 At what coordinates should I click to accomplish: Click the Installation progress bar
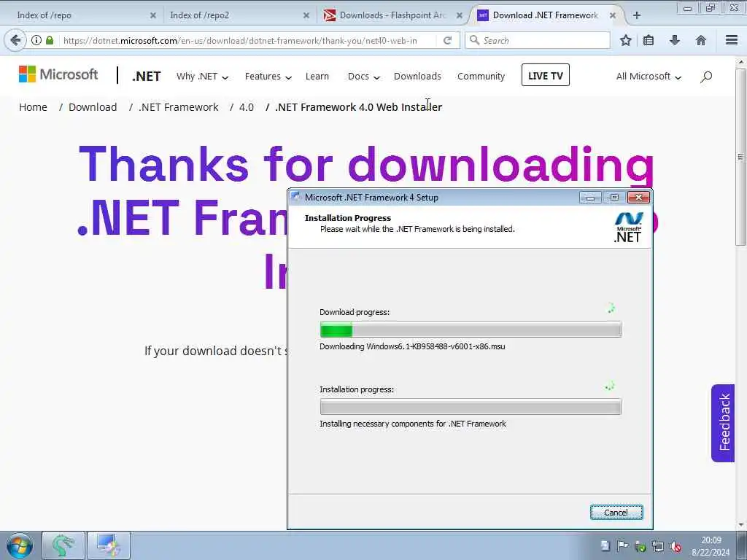click(x=471, y=407)
